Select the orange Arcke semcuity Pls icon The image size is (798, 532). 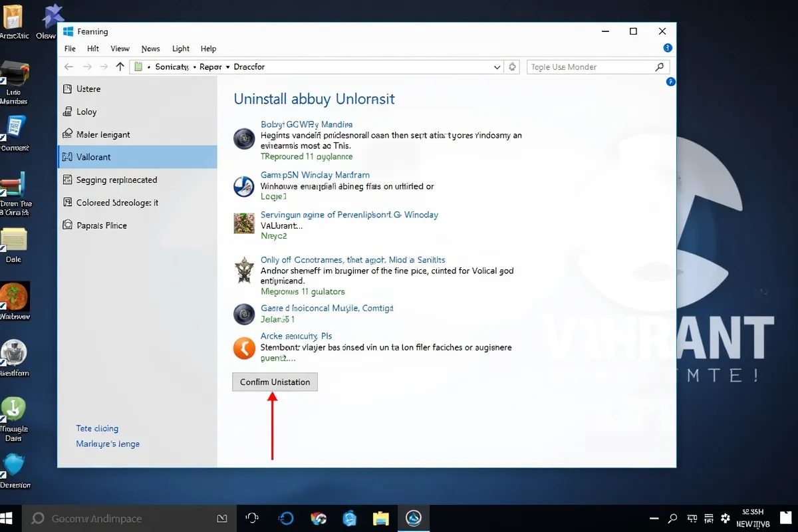coord(244,348)
